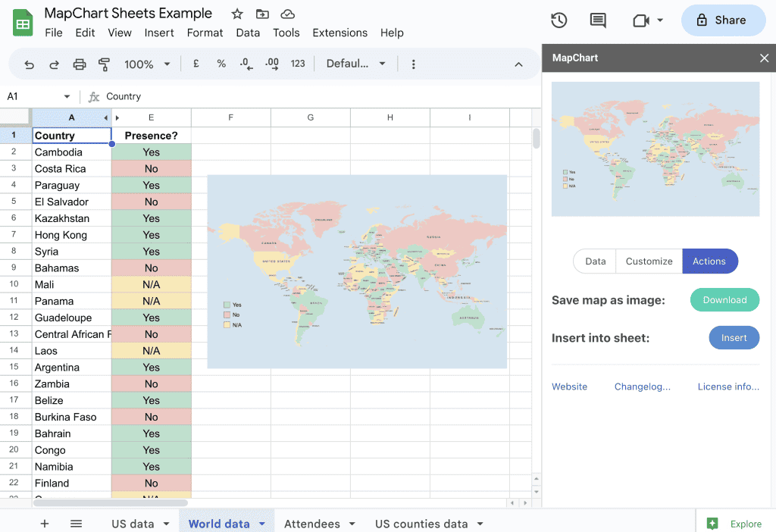Click the horizontal scrollbar of the sheet
The width and height of the screenshot is (776, 532).
tap(111, 502)
